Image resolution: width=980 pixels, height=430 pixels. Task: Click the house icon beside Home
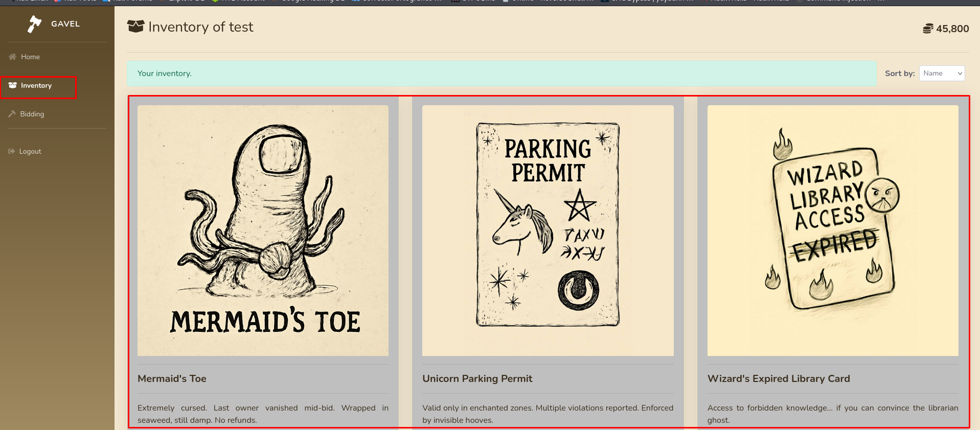coord(13,57)
